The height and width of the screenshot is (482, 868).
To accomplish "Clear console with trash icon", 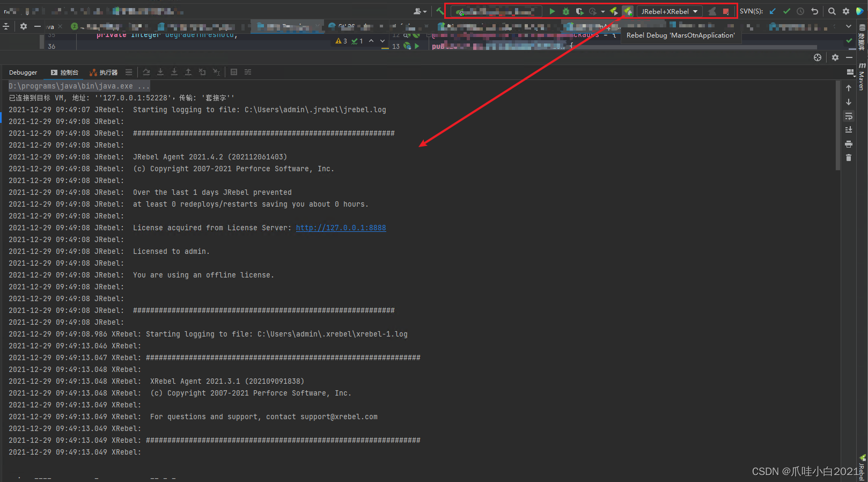I will tap(849, 158).
